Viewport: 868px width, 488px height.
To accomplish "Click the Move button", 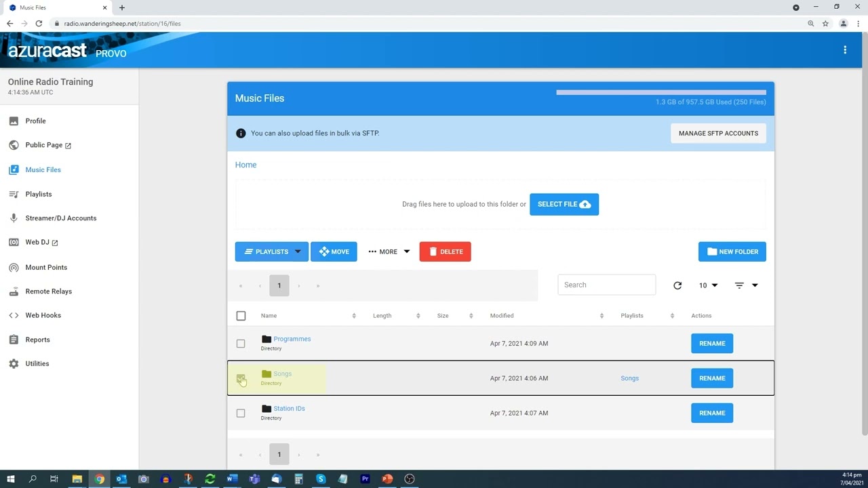I will 334,251.
